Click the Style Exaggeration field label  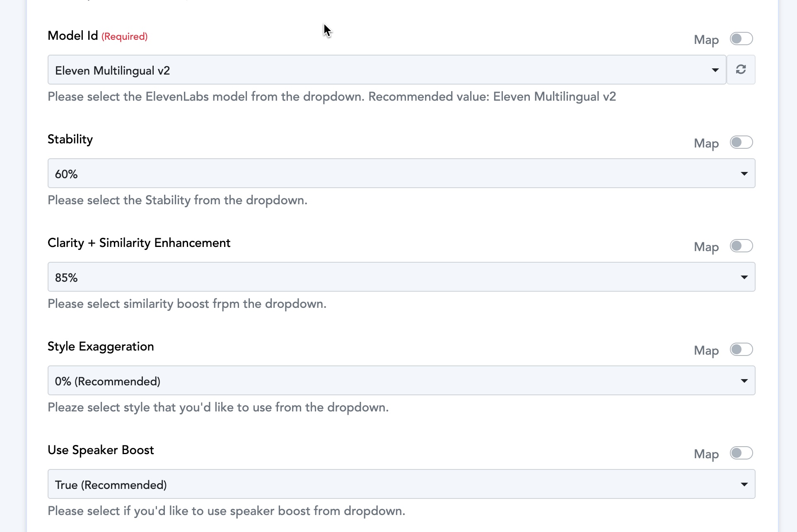coord(101,346)
